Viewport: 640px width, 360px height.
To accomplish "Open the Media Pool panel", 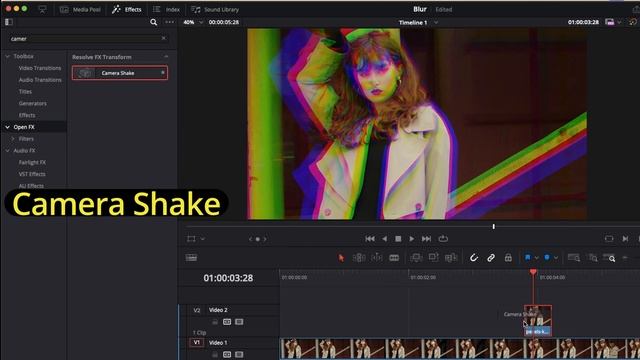I will coord(80,9).
